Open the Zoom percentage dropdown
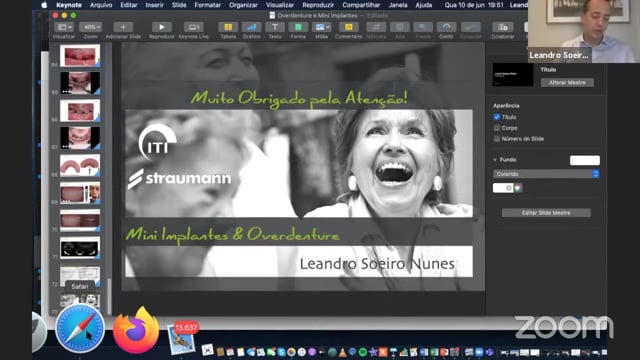Viewport: 640px width, 360px height. [91, 27]
